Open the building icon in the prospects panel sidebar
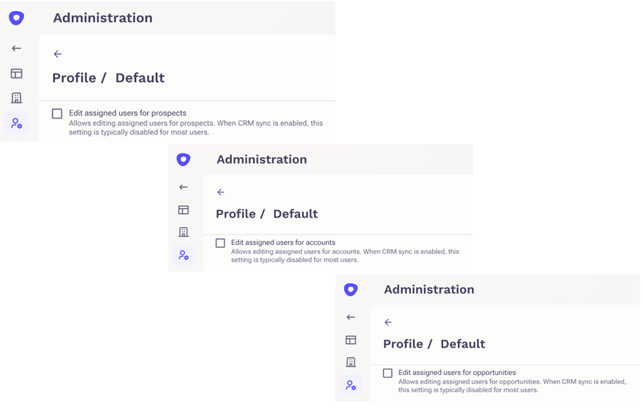642x407 pixels. click(x=16, y=98)
